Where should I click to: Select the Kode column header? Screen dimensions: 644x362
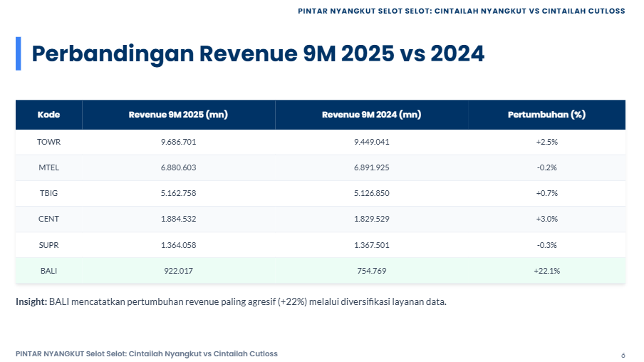click(x=49, y=115)
